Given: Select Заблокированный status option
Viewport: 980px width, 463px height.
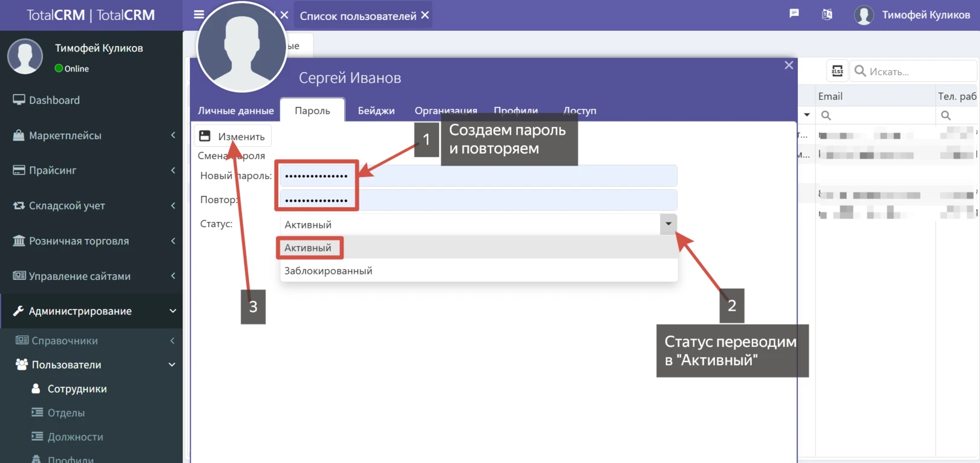Looking at the screenshot, I should point(328,271).
